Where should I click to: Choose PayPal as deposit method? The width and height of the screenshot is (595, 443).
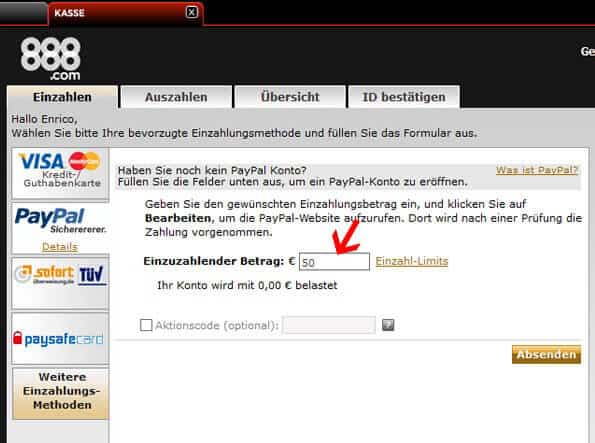[60, 228]
